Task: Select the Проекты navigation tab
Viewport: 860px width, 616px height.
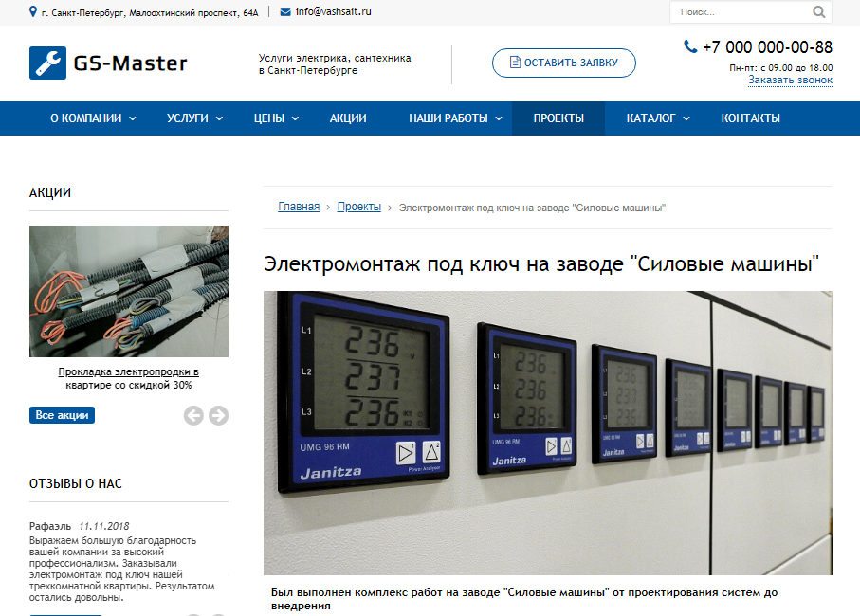Action: click(x=558, y=118)
